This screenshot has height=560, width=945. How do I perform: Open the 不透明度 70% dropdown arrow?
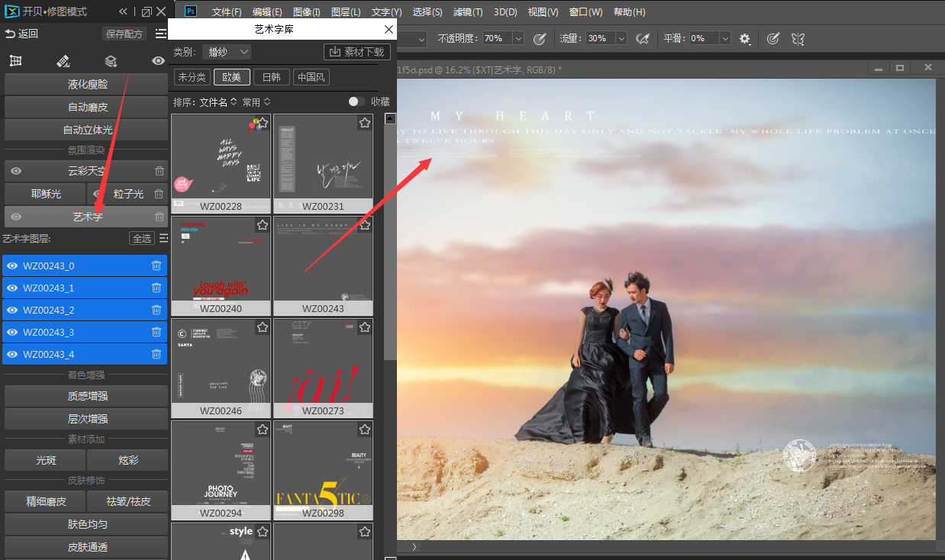(518, 38)
